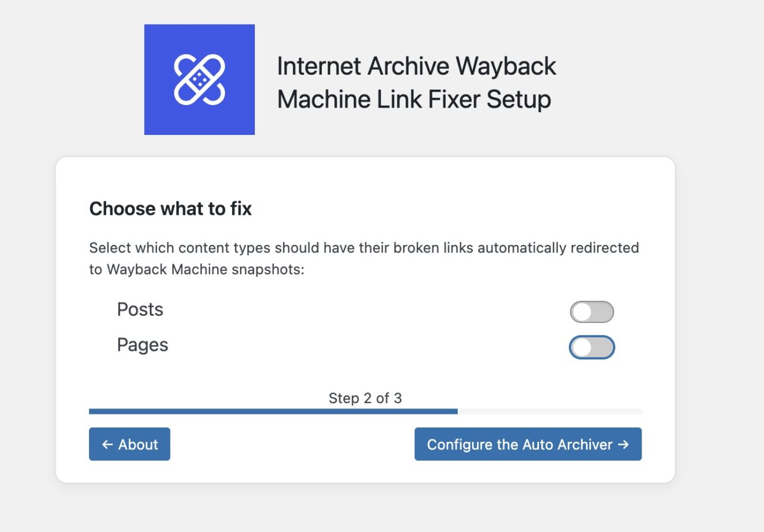
Task: Click the "Machine Link Fixer Setup" title line
Action: [x=414, y=99]
